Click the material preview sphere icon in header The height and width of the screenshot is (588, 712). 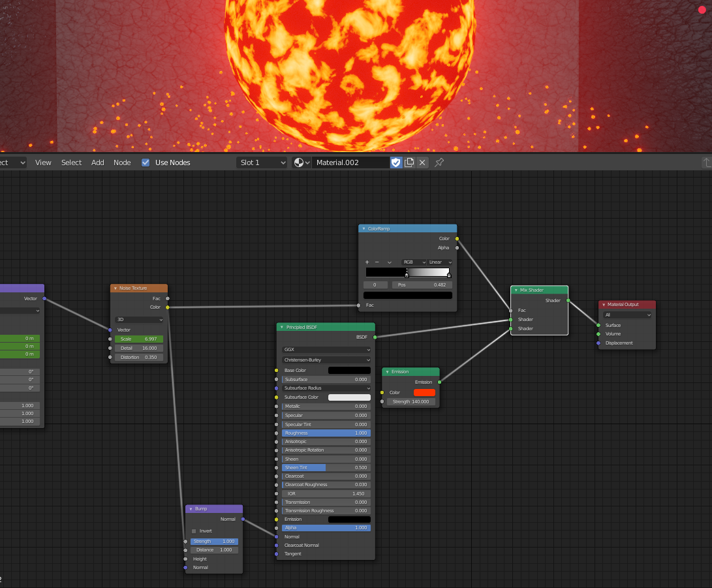click(x=299, y=162)
